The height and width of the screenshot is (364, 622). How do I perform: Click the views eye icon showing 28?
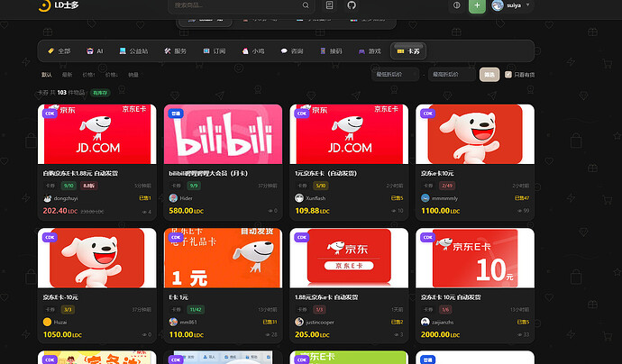268,335
